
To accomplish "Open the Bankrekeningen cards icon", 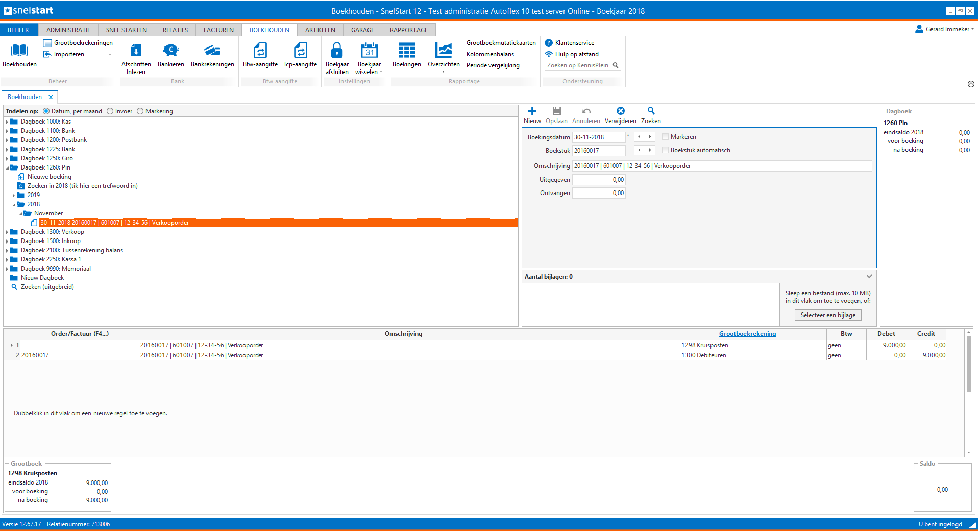I will 212,51.
